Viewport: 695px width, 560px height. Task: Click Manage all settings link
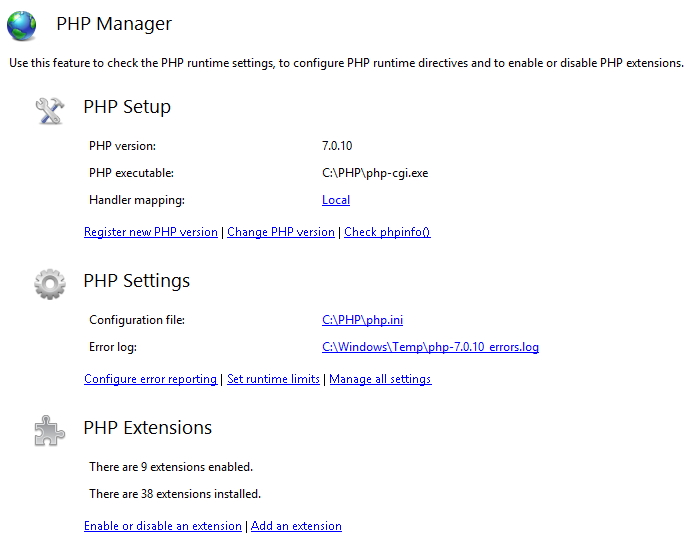pyautogui.click(x=380, y=379)
